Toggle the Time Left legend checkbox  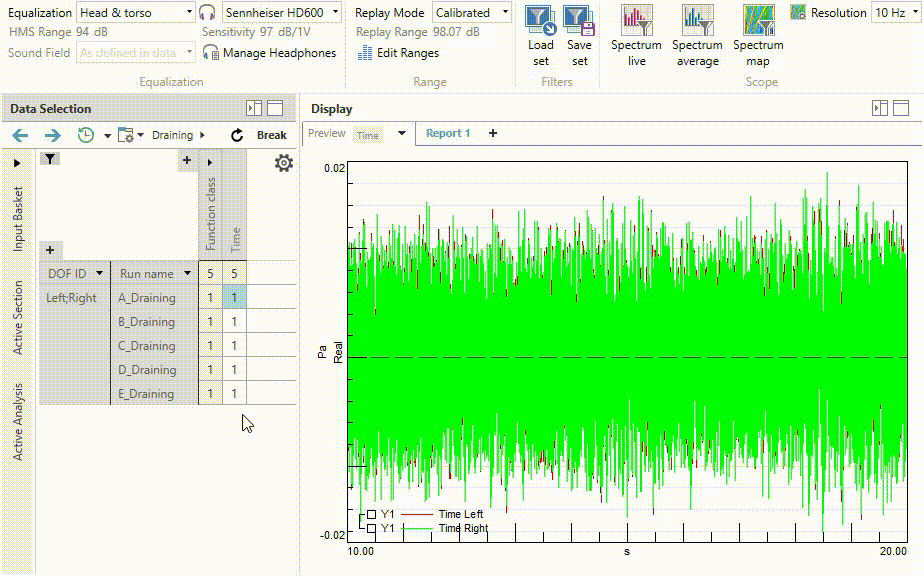(371, 515)
